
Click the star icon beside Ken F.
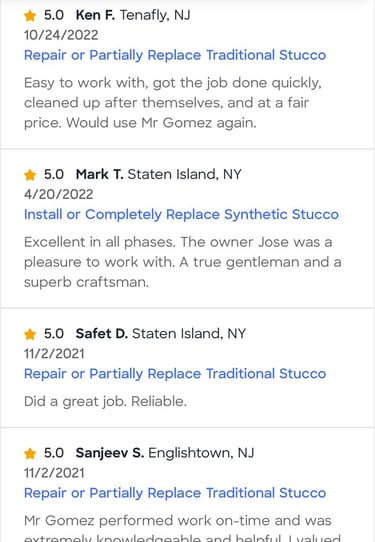(30, 16)
